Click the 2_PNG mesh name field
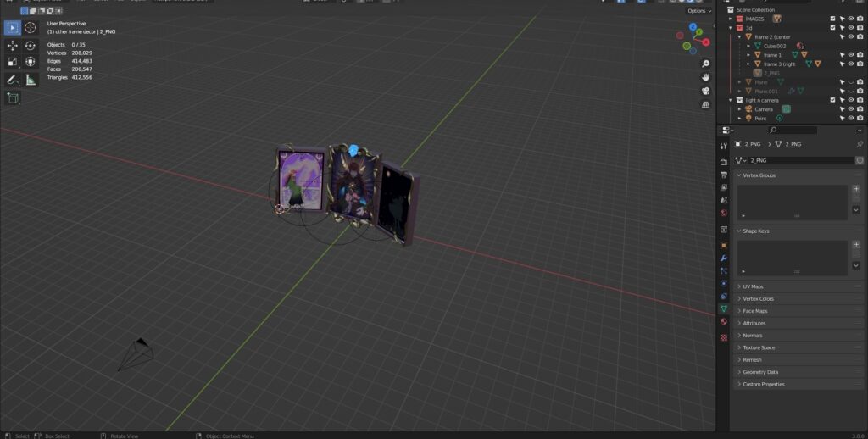868x439 pixels. click(801, 160)
